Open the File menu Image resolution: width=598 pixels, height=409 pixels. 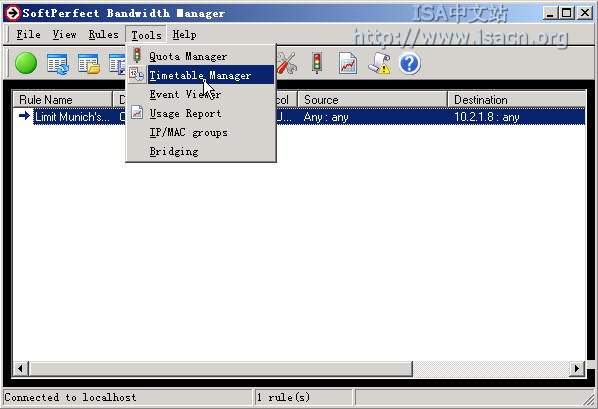click(28, 35)
